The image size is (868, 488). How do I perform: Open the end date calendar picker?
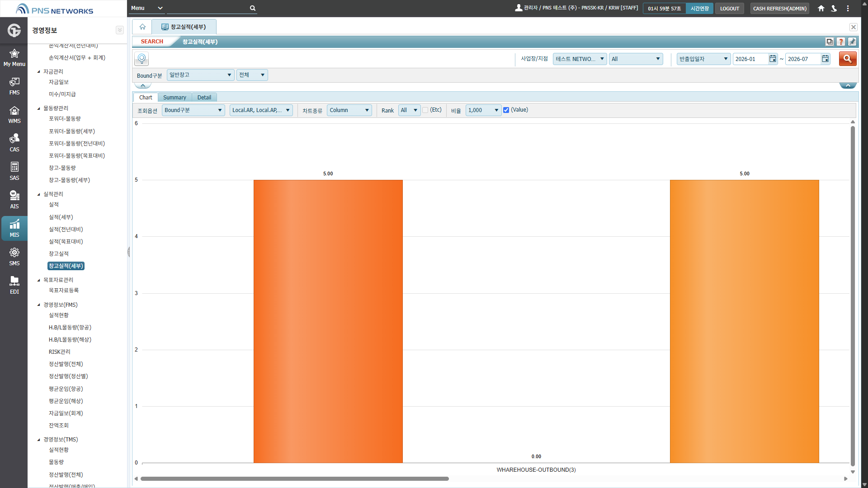point(825,59)
